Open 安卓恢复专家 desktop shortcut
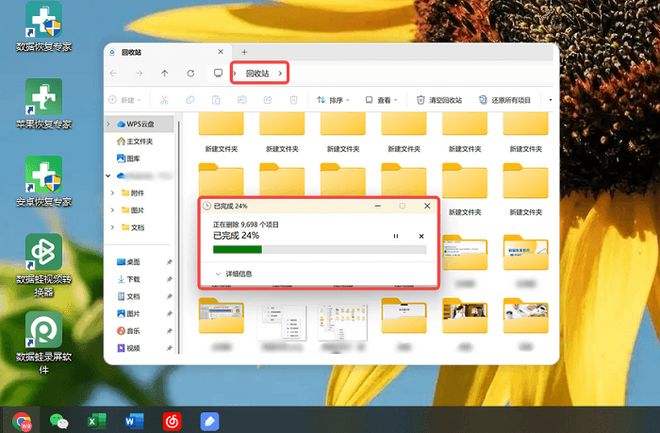 (44, 181)
